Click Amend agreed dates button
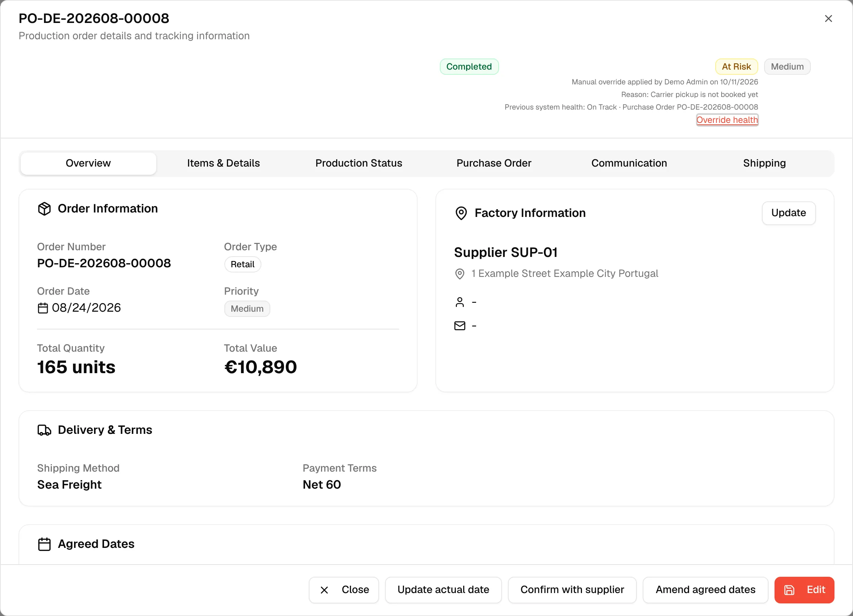Screen dimensions: 853x616 [705, 590]
